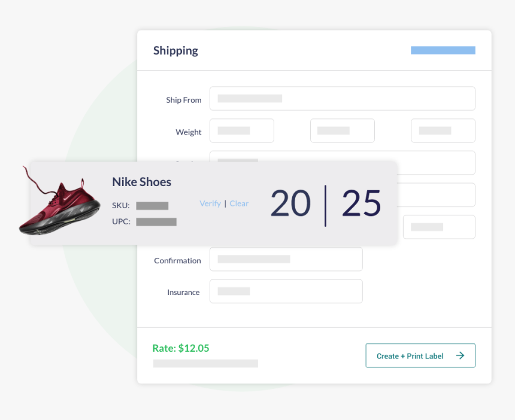This screenshot has width=515, height=420.
Task: Click the Create + Print Label button
Action: [420, 355]
